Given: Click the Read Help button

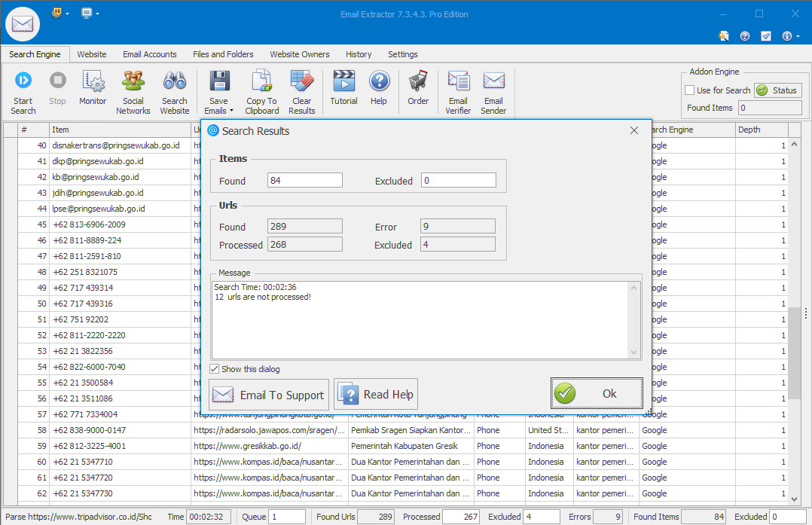Looking at the screenshot, I should coord(375,394).
